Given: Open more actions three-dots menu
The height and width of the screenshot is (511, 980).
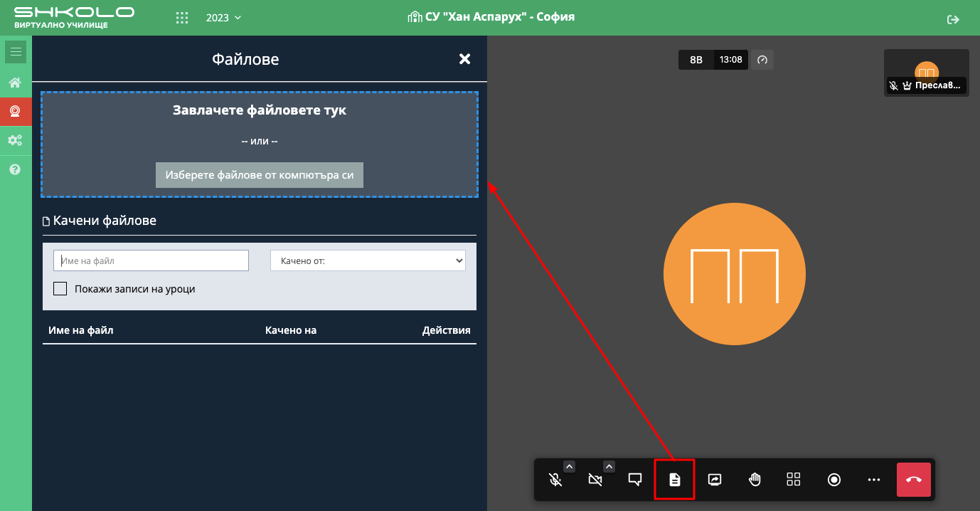Looking at the screenshot, I should (874, 480).
